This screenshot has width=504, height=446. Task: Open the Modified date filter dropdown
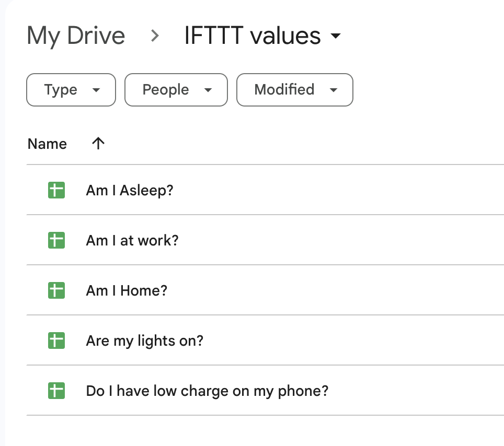coord(295,90)
